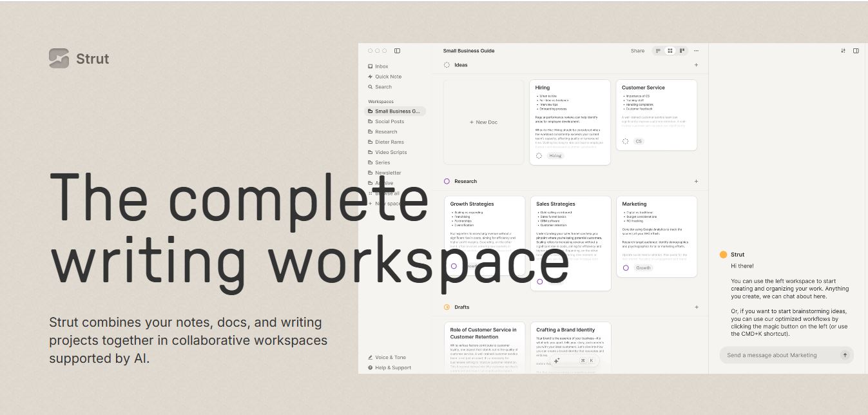This screenshot has height=415, width=868.
Task: Click the orange Drafts status circle
Action: 447,307
